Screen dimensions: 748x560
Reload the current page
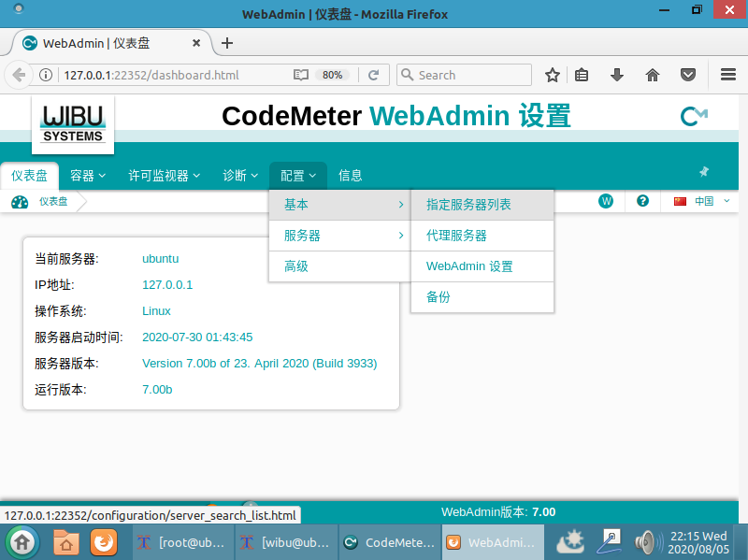point(373,75)
